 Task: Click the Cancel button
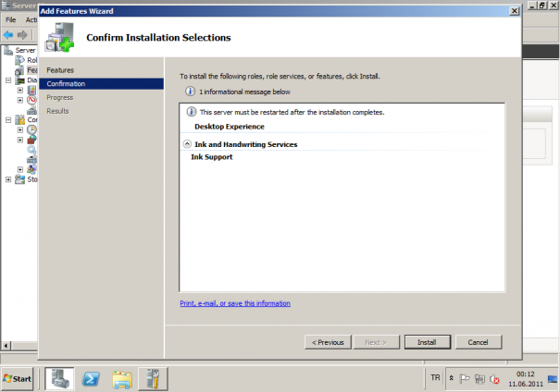point(479,342)
